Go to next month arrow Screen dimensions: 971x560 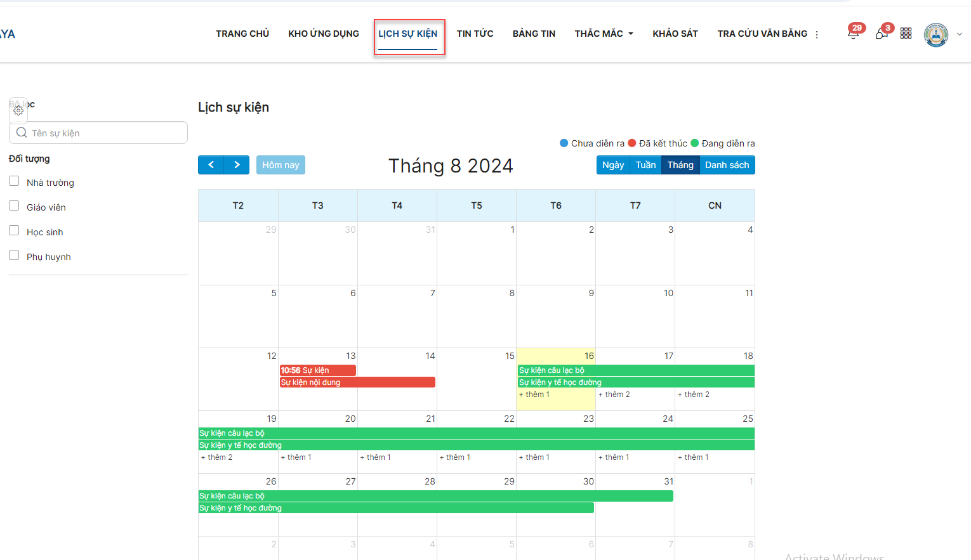tap(237, 165)
